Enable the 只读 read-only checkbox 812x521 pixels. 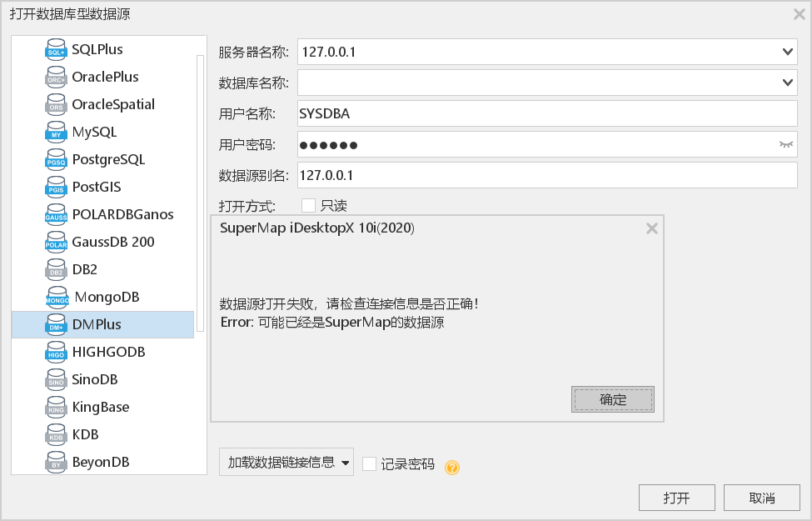pos(309,206)
